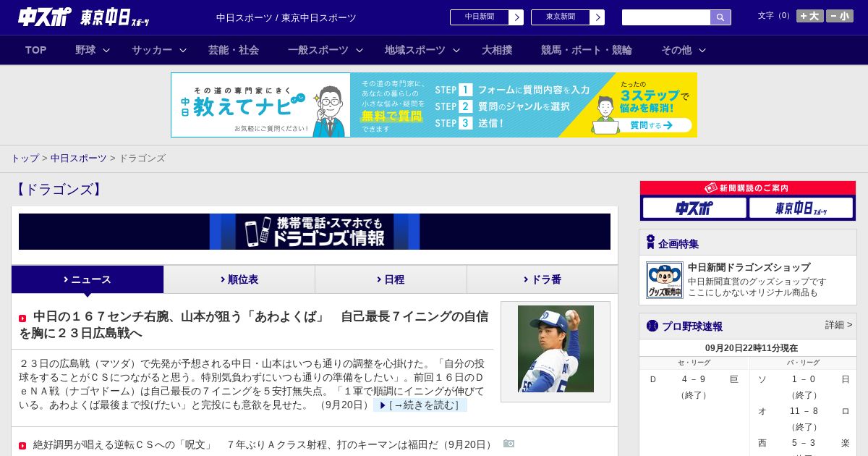The height and width of the screenshot is (456, 868).
Task: Select the ドラ番 tab
Action: pos(542,279)
